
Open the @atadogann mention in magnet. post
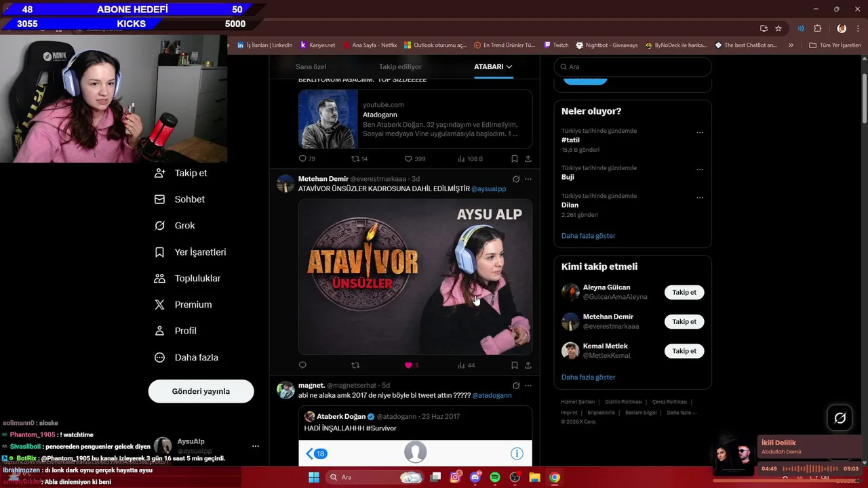[x=492, y=395]
